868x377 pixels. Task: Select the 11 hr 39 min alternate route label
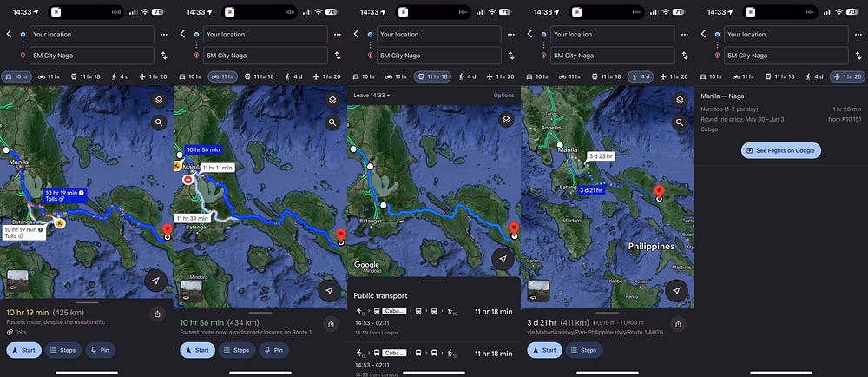(x=192, y=219)
